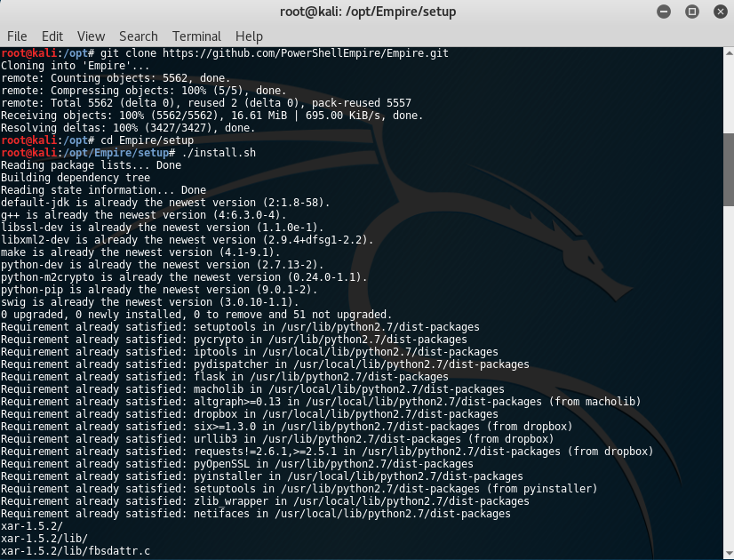
Task: Click the 'netifaces' requirement line
Action: point(256,514)
